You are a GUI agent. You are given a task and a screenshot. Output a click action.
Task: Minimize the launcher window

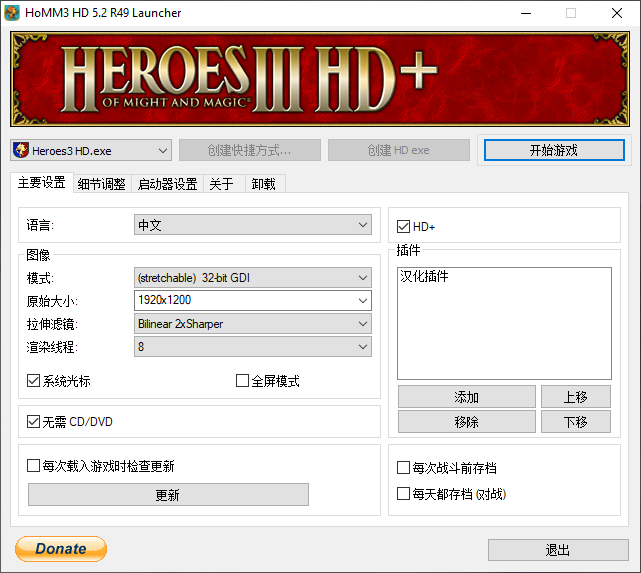[x=526, y=13]
